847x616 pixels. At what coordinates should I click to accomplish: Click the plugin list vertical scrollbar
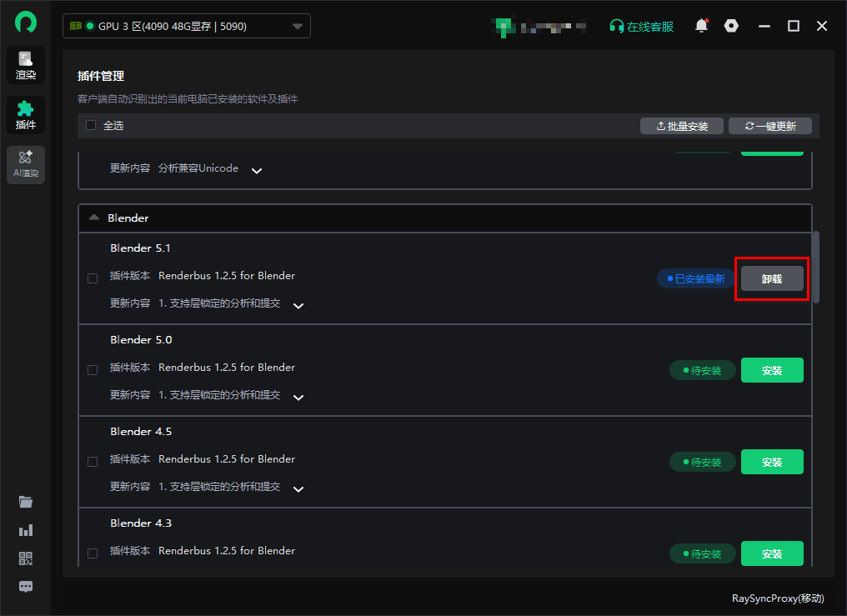816,268
